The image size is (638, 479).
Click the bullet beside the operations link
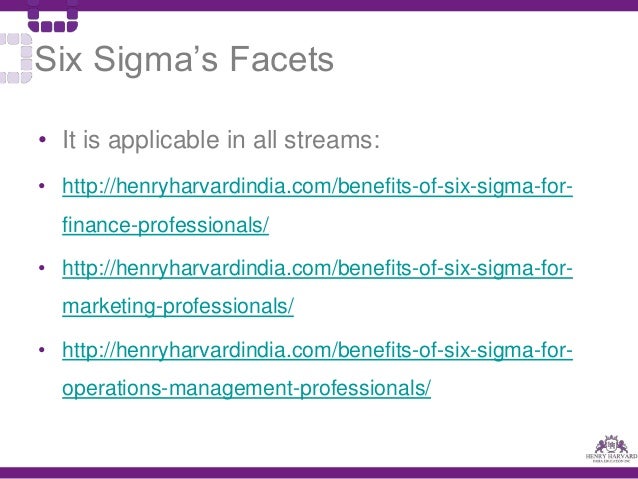coord(42,350)
